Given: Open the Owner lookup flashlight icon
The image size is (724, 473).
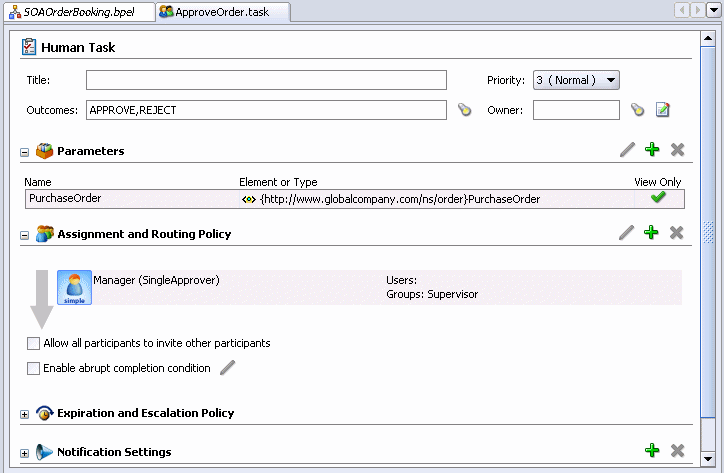Looking at the screenshot, I should pyautogui.click(x=637, y=110).
